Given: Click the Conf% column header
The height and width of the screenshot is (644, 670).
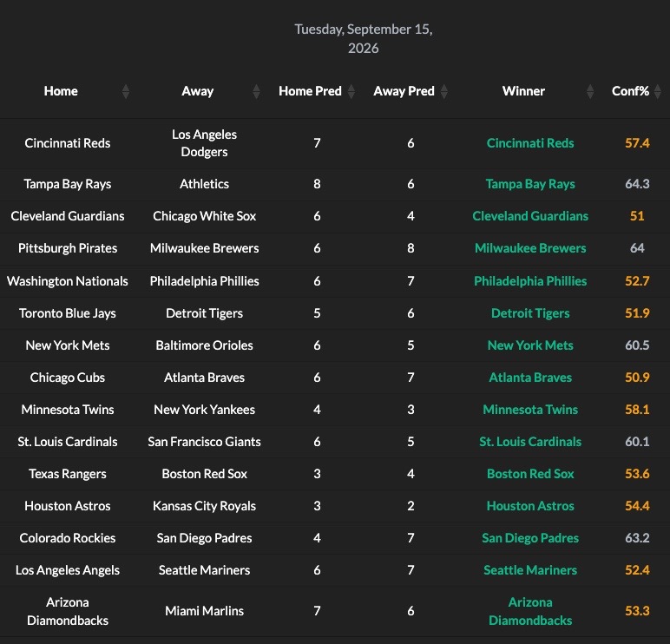Looking at the screenshot, I should [x=630, y=91].
